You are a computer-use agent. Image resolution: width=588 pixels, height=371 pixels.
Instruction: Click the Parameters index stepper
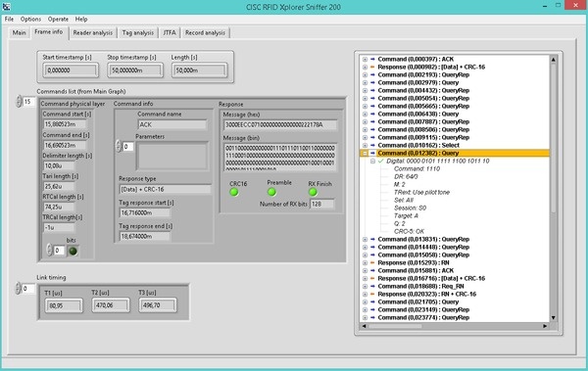point(119,146)
